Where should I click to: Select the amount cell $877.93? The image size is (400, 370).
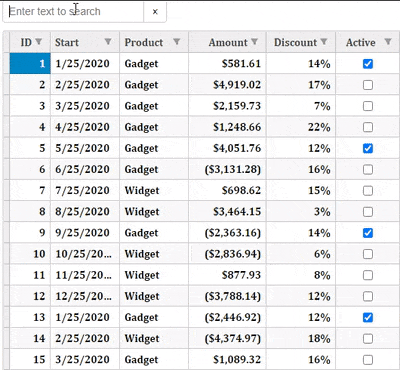click(x=227, y=275)
